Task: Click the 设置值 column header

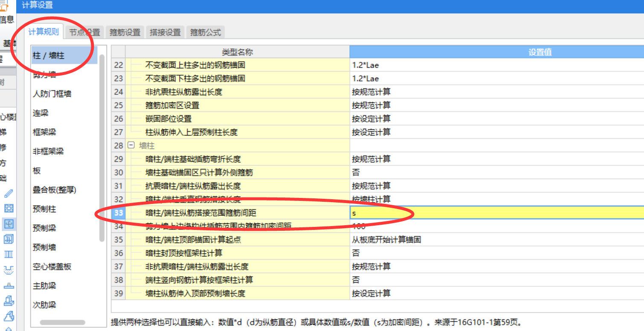Action: tap(497, 52)
